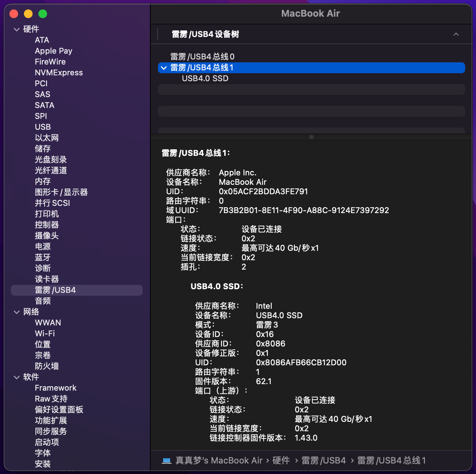Click 雷雳/USB4 总线 1 in path bar
The height and width of the screenshot is (474, 476).
392,461
